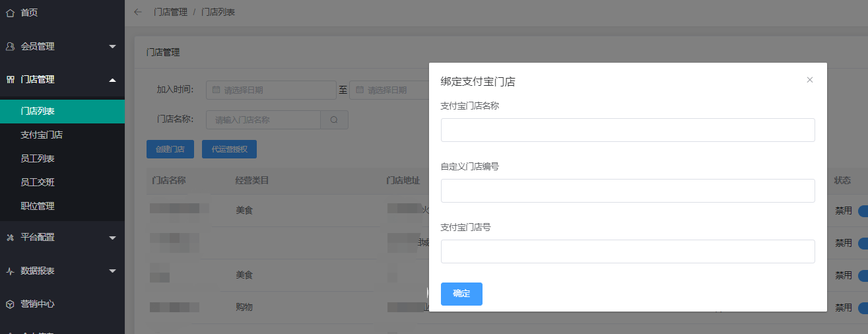
Task: Collapse the 门店管理 submenu arrow
Action: point(112,79)
